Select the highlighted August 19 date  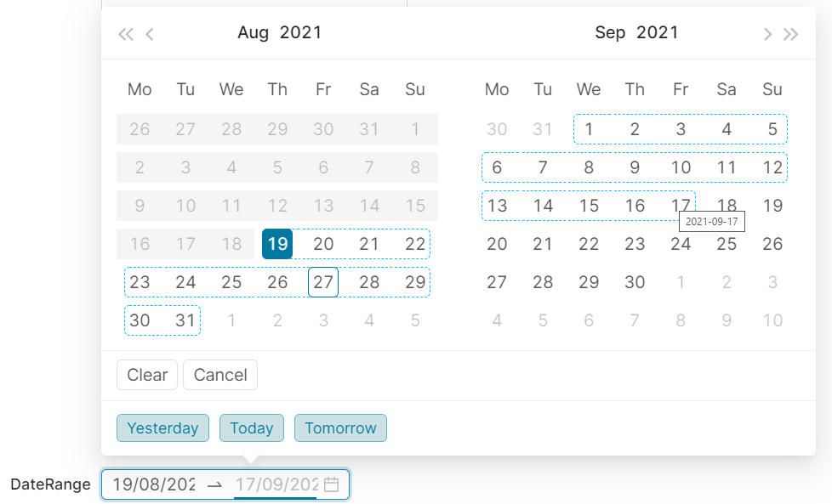(277, 244)
